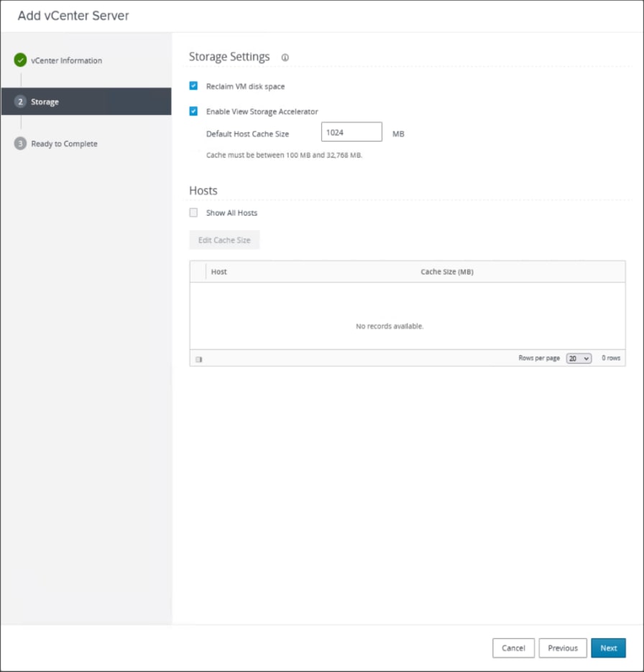Disable View Storage Accelerator checkbox
Viewport: 644px width, 672px height.
tap(193, 111)
